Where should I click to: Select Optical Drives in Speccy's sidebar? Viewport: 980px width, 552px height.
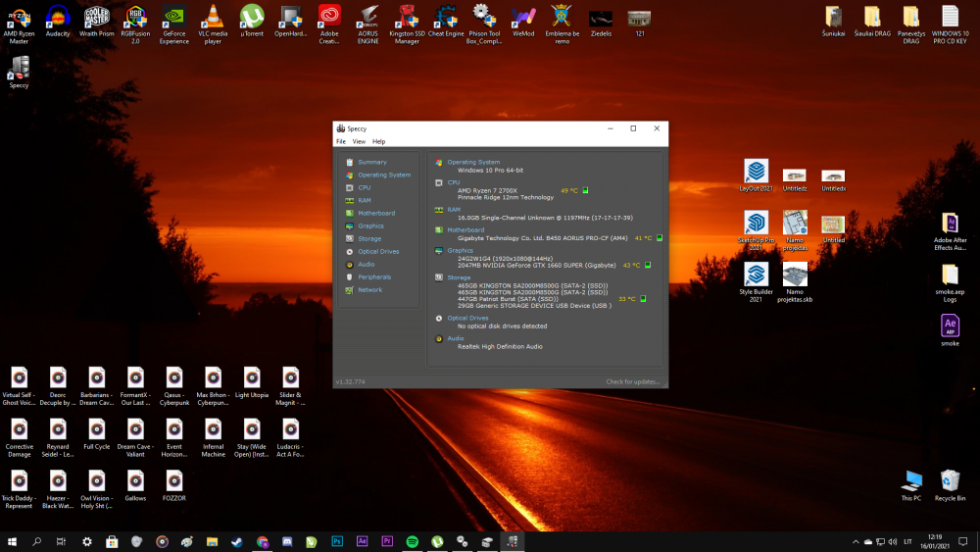[378, 251]
